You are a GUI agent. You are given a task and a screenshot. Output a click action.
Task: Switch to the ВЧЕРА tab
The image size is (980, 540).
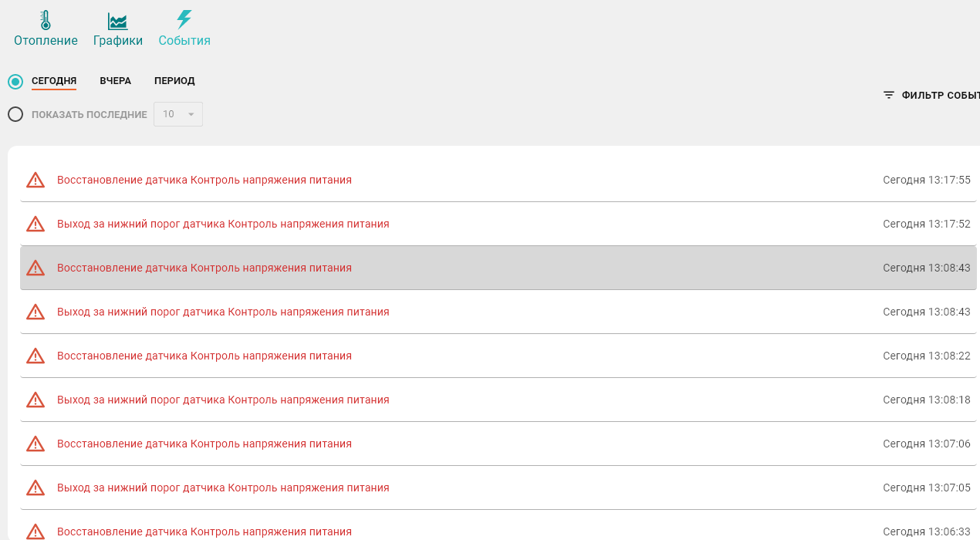(115, 81)
